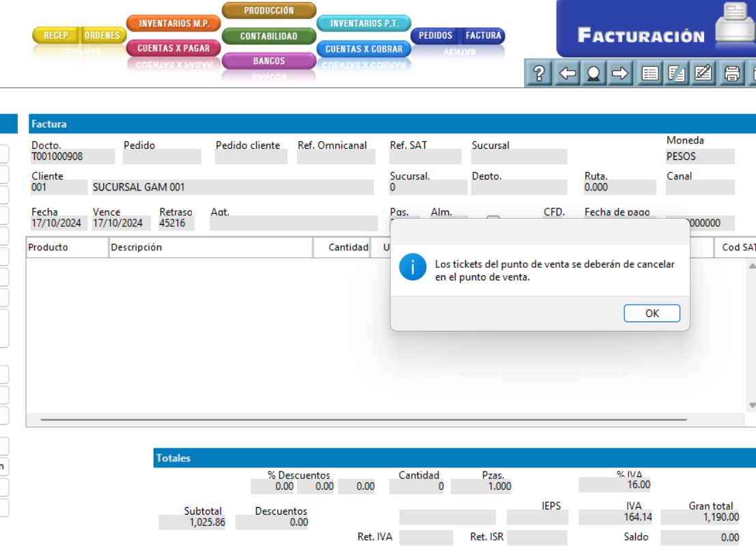Click the blue info icon in dialog
Image resolution: width=756 pixels, height=546 pixels.
pyautogui.click(x=412, y=267)
